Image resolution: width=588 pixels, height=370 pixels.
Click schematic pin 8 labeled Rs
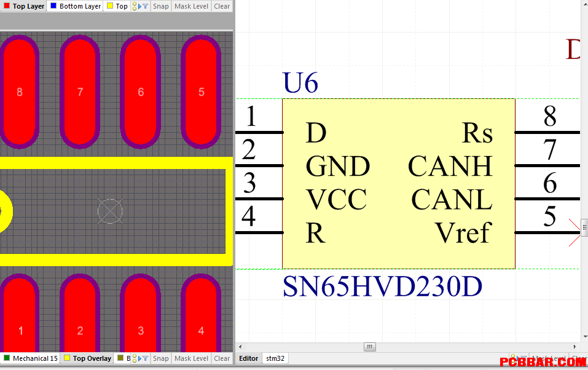[547, 132]
